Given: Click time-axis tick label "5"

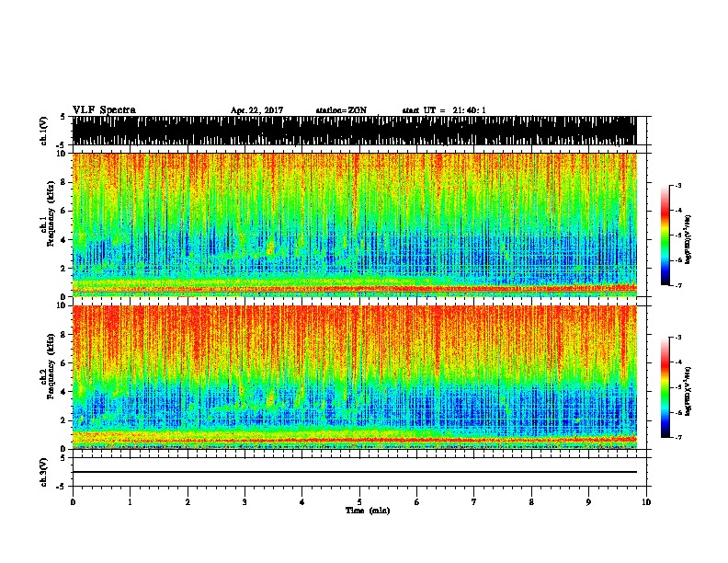Looking at the screenshot, I should [x=359, y=502].
